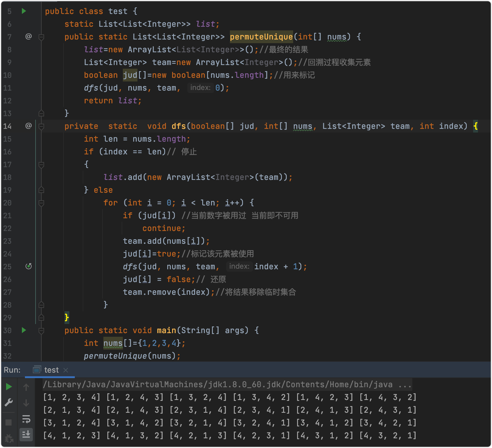Image resolution: width=492 pixels, height=448 pixels.
Task: Toggle soft-wrap in the Run console
Action: (x=26, y=419)
